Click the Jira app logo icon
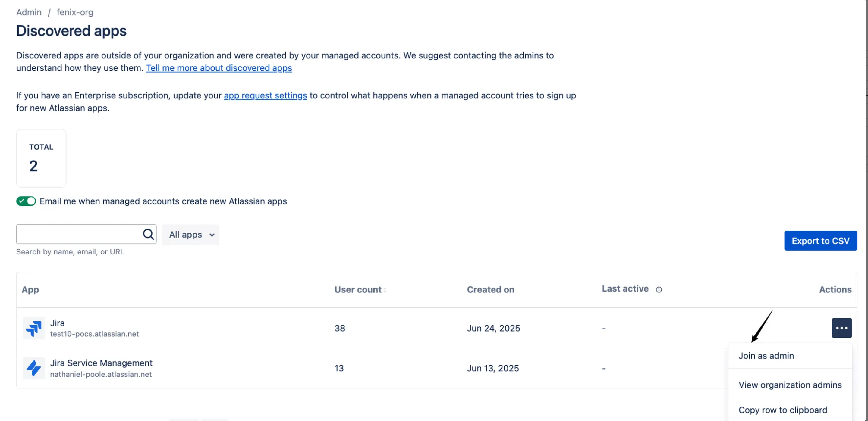This screenshot has height=421, width=868. 34,328
